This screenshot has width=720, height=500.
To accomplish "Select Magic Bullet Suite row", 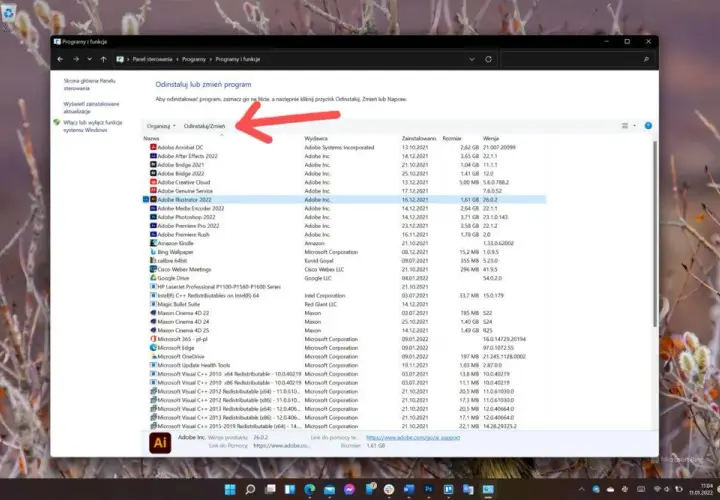I will tap(344, 304).
